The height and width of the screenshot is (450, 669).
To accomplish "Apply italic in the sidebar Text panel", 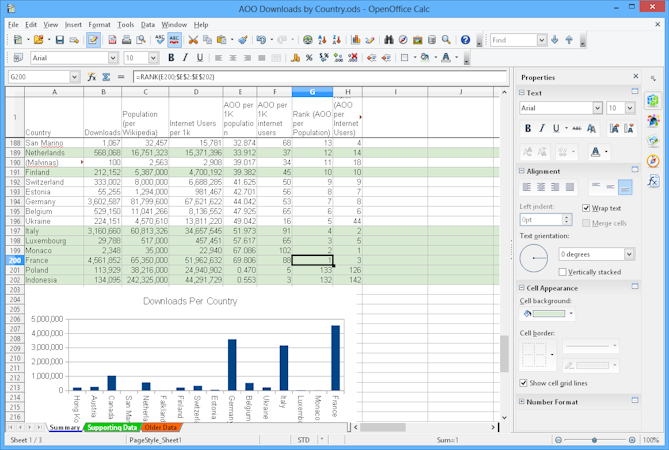I will (x=542, y=128).
